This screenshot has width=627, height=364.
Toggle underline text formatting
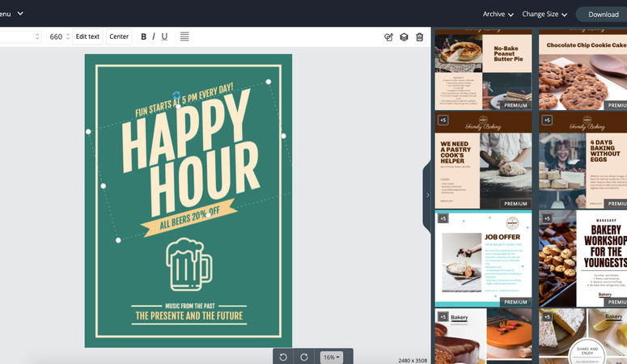point(165,36)
